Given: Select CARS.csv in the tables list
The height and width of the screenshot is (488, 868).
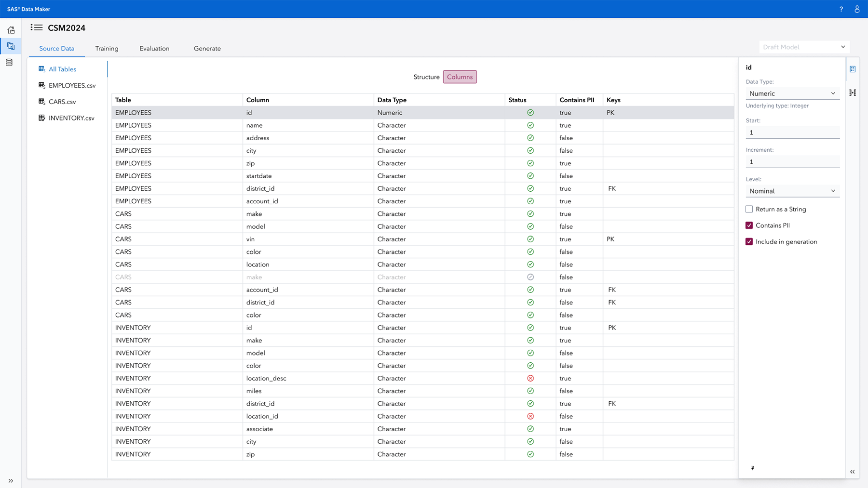Looking at the screenshot, I should click(62, 102).
